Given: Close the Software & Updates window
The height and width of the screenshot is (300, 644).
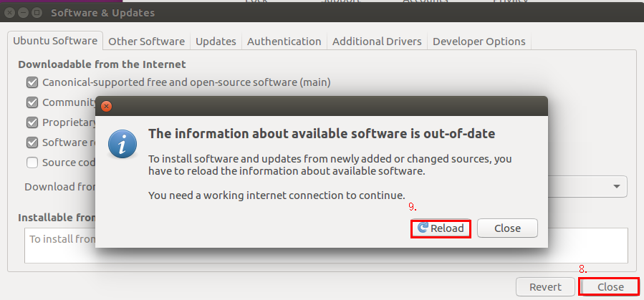Looking at the screenshot, I should [x=609, y=286].
